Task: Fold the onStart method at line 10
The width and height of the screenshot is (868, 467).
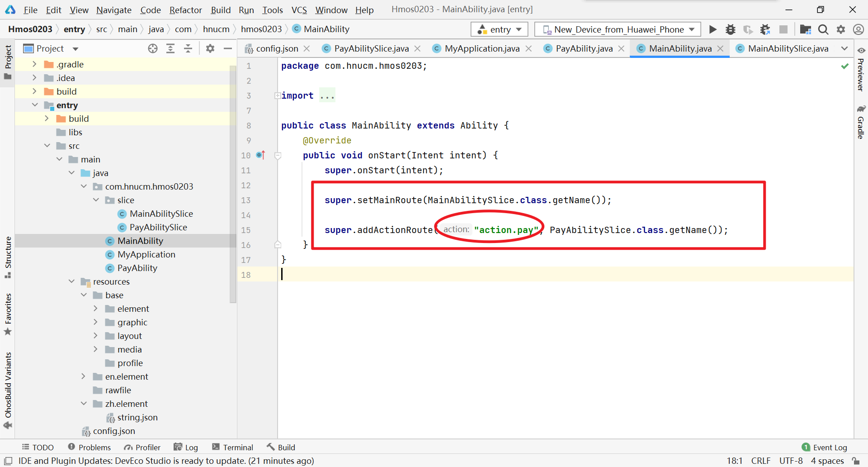Action: coord(278,155)
